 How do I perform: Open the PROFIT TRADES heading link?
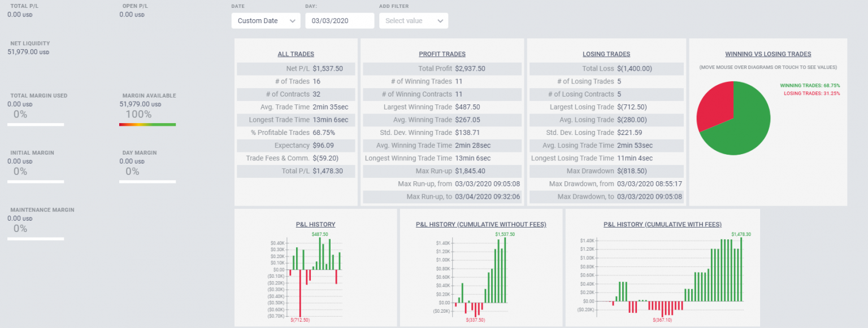pos(442,54)
